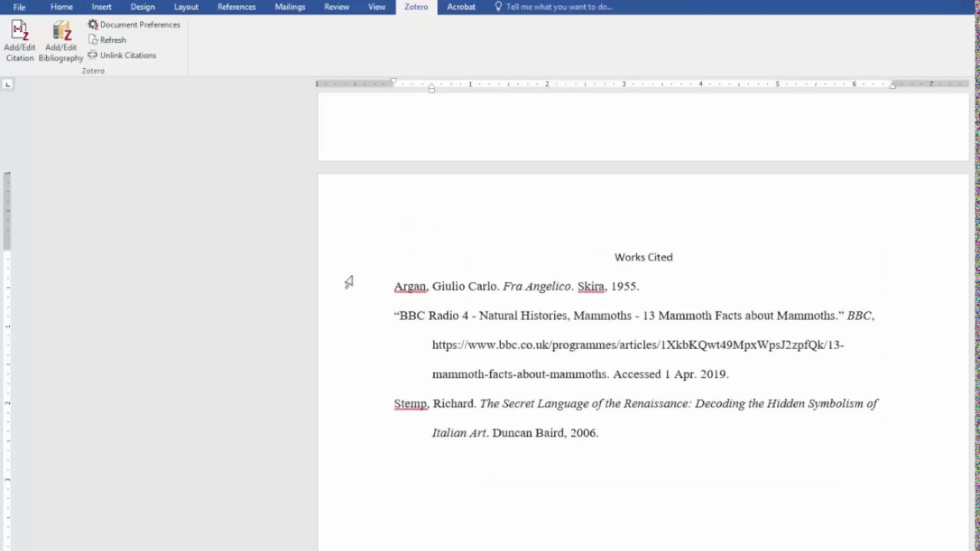The height and width of the screenshot is (551, 980).
Task: Click the BBC Radio 4 citation title
Action: [618, 315]
